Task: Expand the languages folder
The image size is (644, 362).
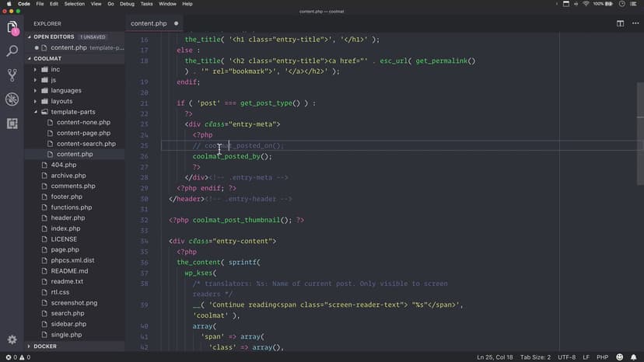Action: (x=66, y=91)
